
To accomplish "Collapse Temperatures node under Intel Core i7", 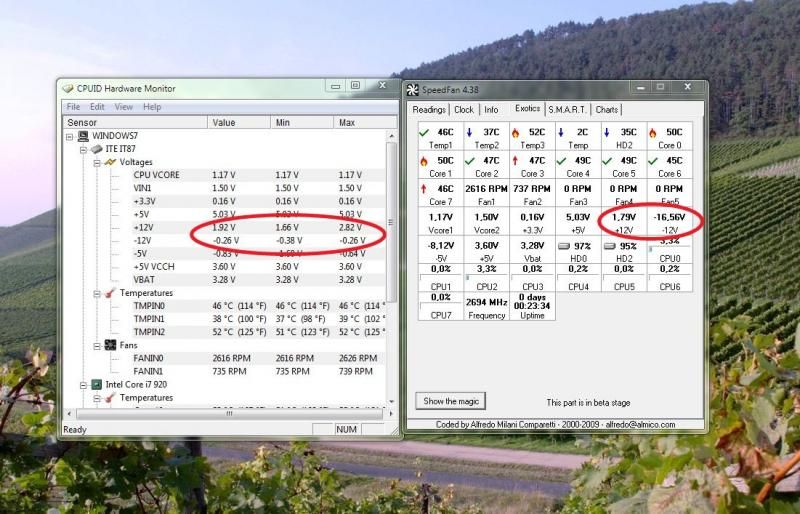I will 97,398.
